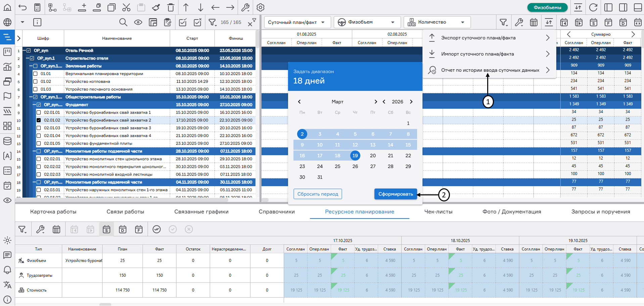
Task: Uncheck the checkbox for task 02.01.02
Action: [39, 120]
